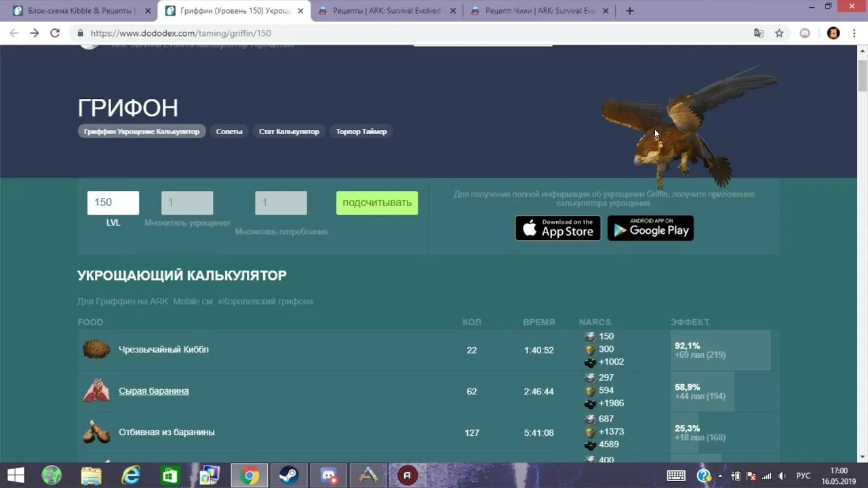Select Гриффин Укрощение Калькулятор pill
The image size is (868, 488).
click(142, 131)
